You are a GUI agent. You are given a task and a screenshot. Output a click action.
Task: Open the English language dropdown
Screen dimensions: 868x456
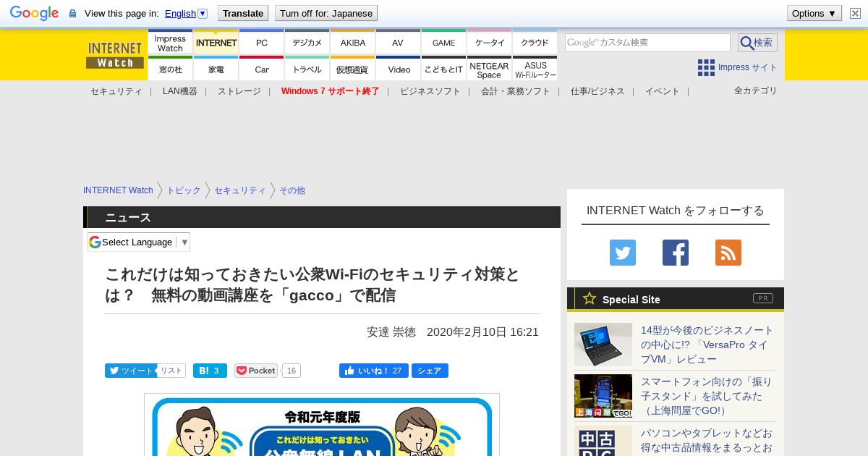(187, 13)
